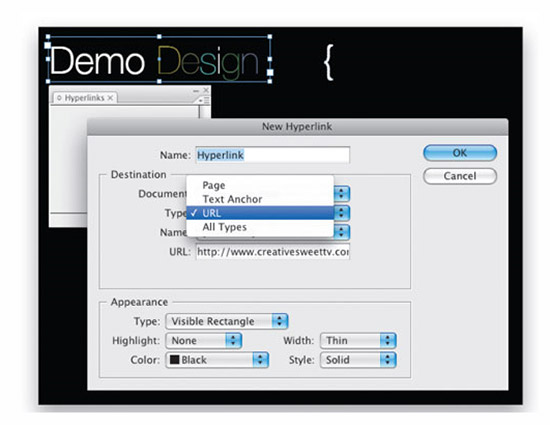Open the Style Solid dropdown

(358, 360)
